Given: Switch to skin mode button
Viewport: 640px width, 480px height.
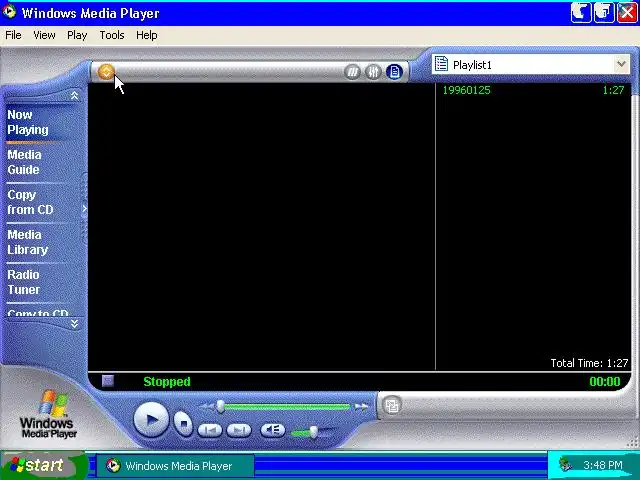Looking at the screenshot, I should [392, 405].
